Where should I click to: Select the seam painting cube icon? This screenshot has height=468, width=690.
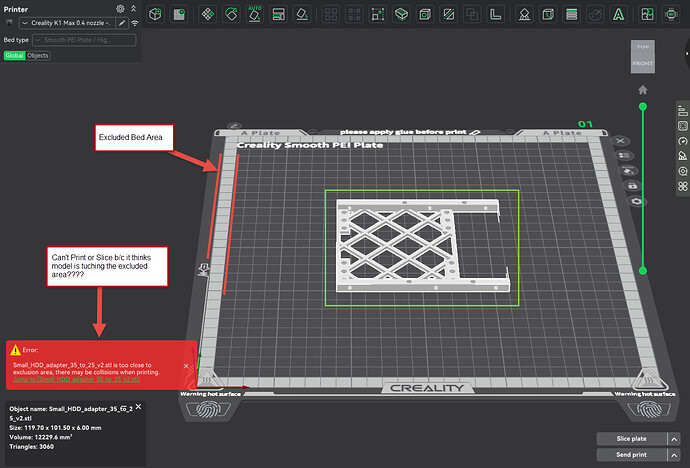tap(548, 14)
